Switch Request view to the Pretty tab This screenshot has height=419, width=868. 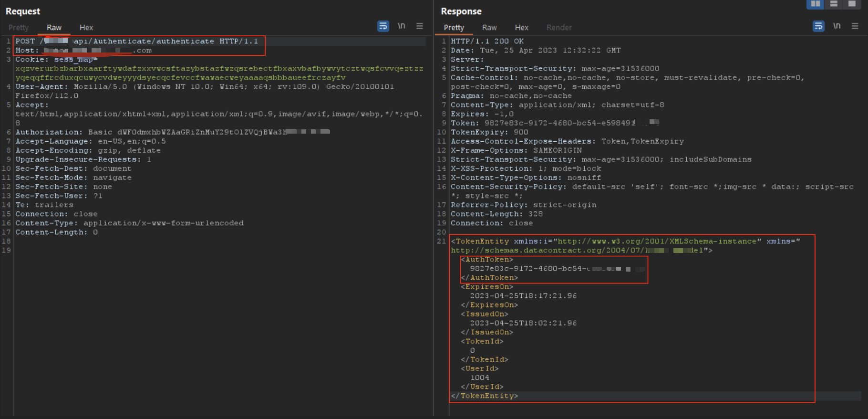point(19,28)
